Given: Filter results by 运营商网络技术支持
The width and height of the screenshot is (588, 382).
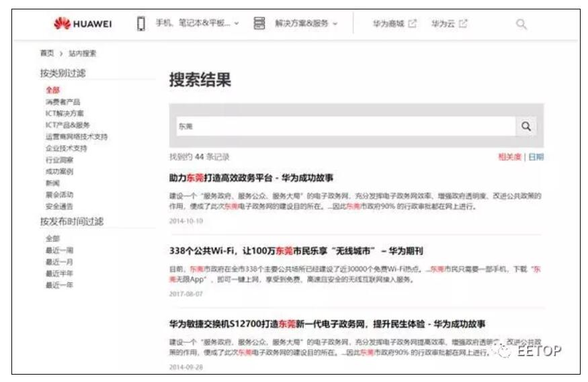Looking at the screenshot, I should pos(77,136).
